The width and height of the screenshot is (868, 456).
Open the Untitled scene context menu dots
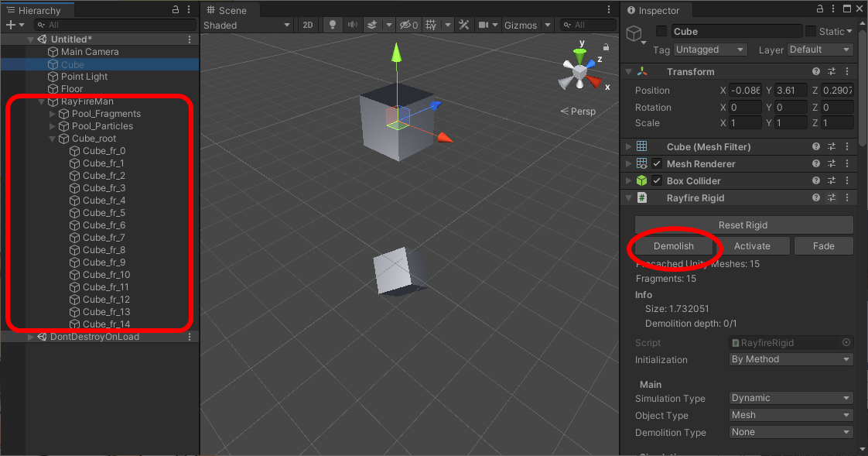click(x=190, y=39)
